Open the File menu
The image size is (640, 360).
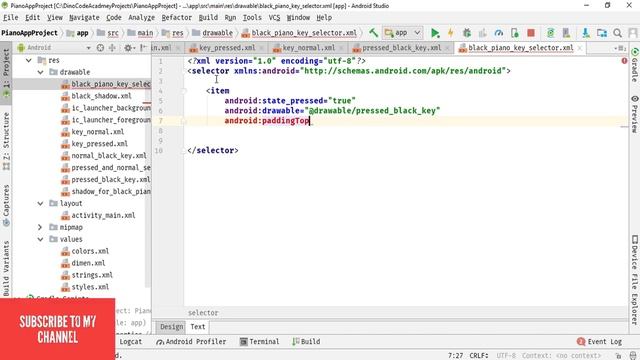[x=11, y=18]
